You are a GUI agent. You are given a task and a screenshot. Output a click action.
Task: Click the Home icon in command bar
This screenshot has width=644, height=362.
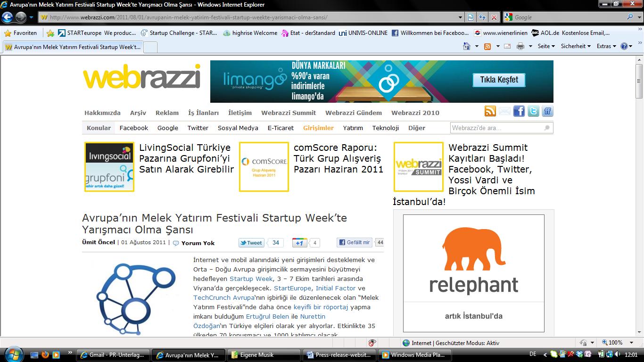467,46
